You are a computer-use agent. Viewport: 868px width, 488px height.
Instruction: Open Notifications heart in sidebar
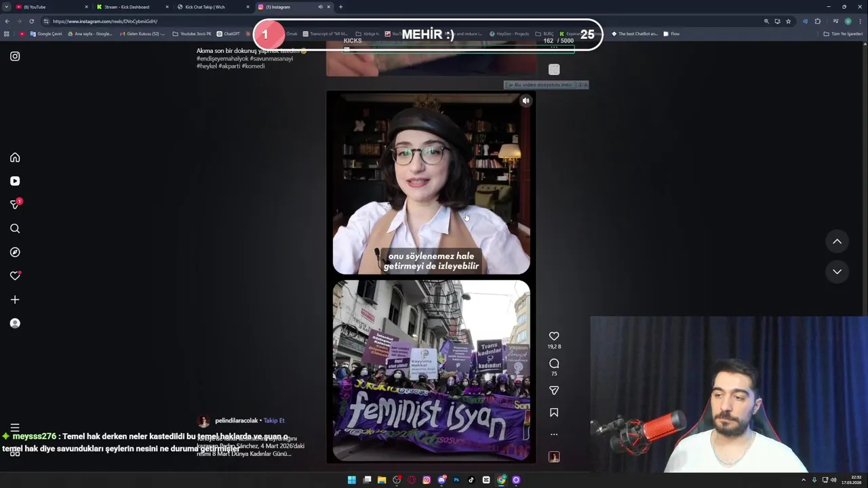pyautogui.click(x=15, y=276)
